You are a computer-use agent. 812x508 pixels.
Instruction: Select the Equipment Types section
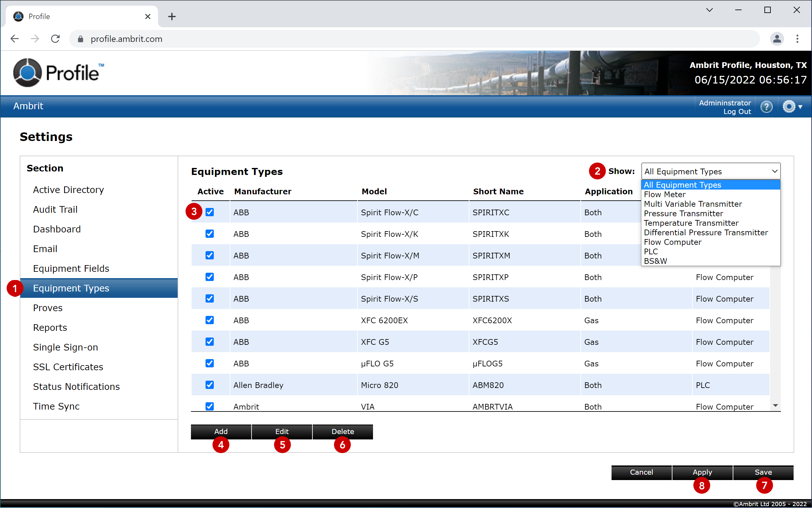[x=99, y=288]
